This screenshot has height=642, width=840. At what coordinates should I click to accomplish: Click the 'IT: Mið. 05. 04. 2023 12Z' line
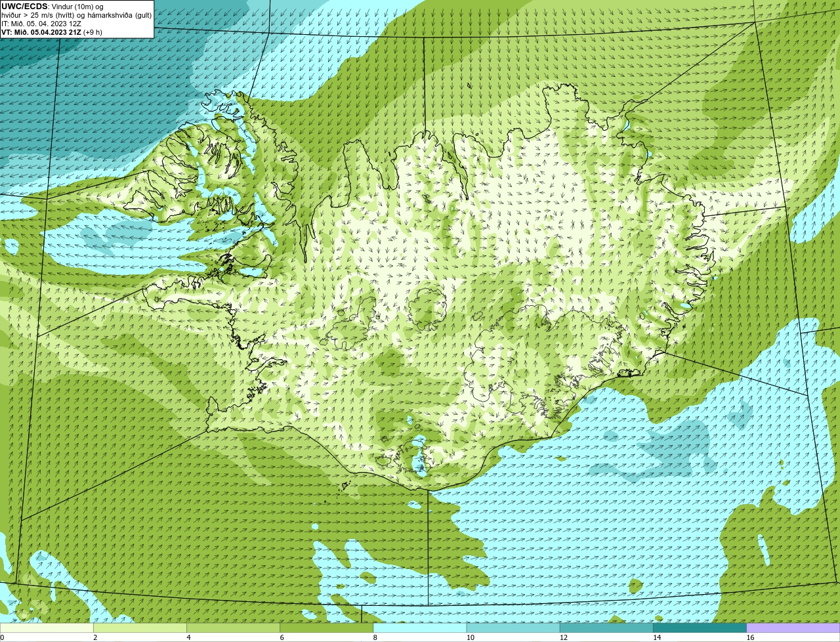41,24
